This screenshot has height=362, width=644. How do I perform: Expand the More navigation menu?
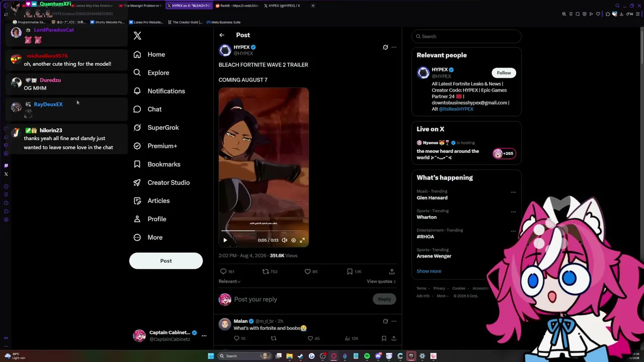point(148,237)
